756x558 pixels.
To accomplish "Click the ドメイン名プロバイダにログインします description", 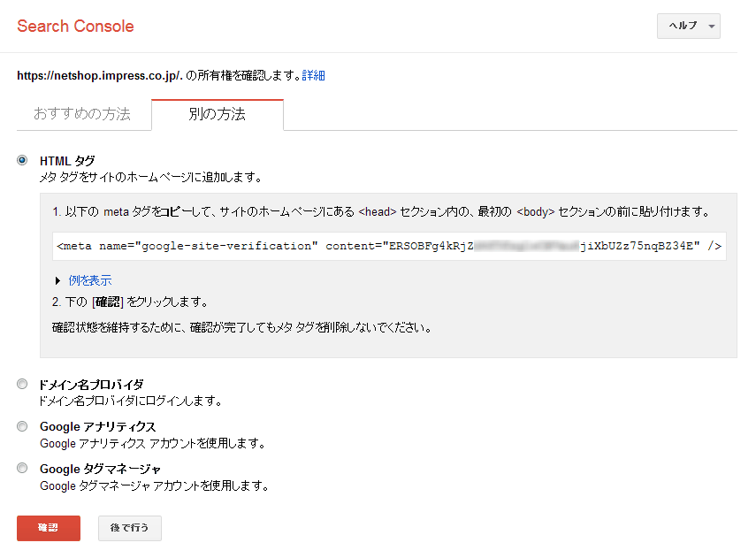I will point(130,401).
